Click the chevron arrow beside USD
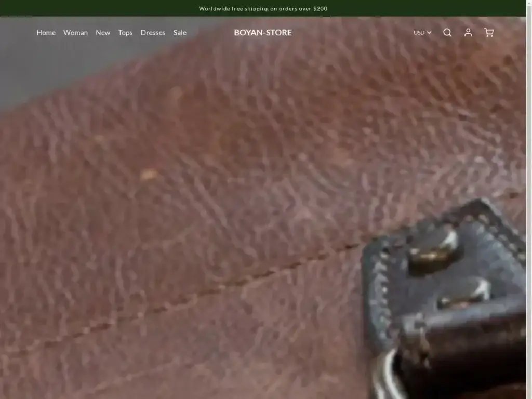The width and height of the screenshot is (532, 399). pos(429,33)
